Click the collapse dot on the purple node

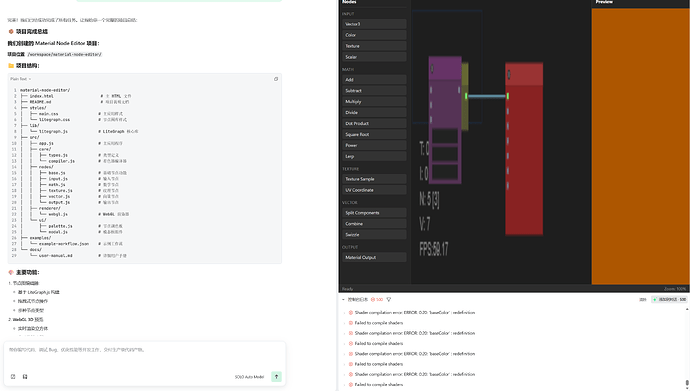(432, 69)
